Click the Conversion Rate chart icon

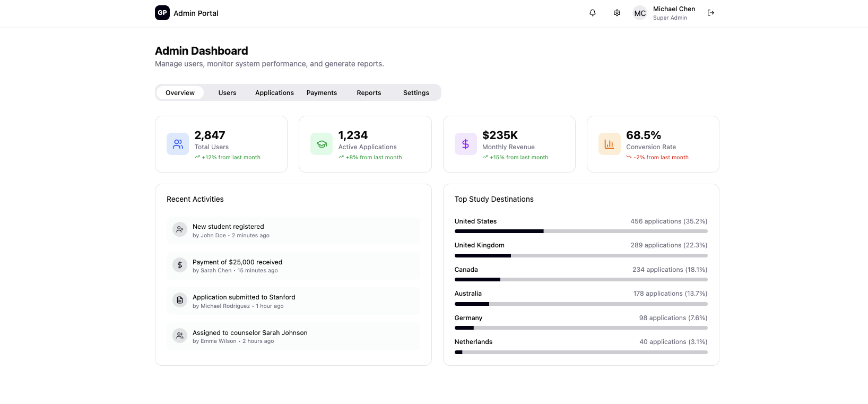pos(609,144)
